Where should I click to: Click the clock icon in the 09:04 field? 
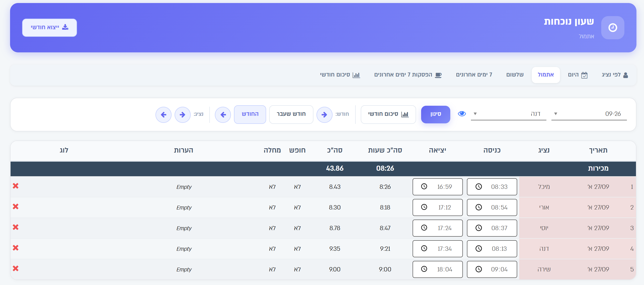click(478, 269)
